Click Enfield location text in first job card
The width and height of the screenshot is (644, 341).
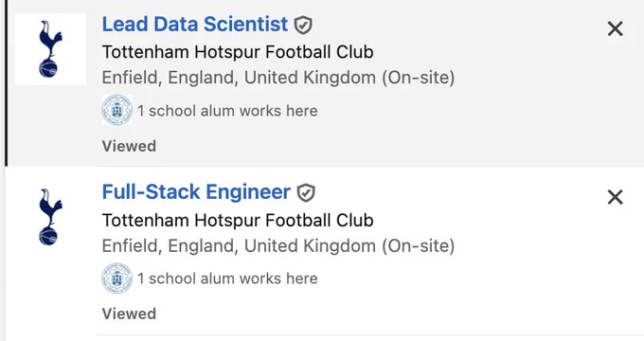(x=278, y=78)
